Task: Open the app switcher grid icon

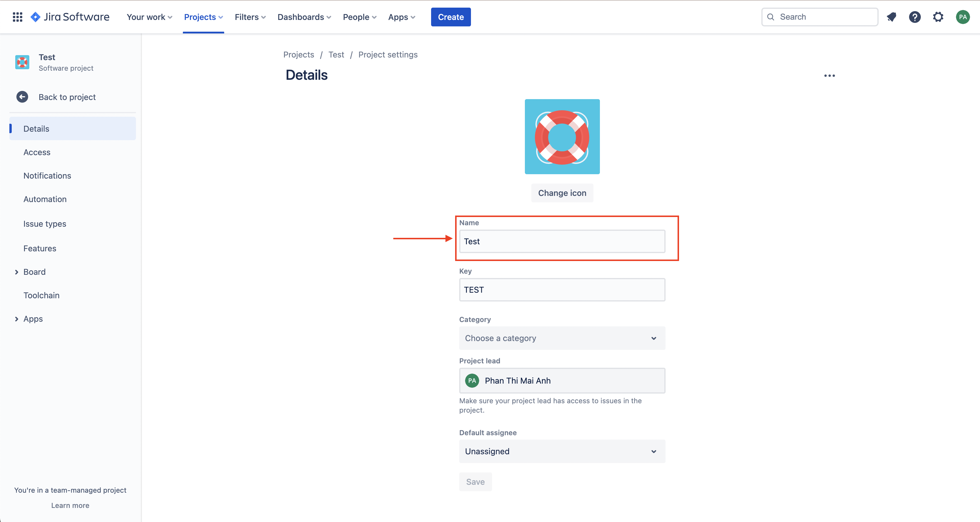Action: 18,17
